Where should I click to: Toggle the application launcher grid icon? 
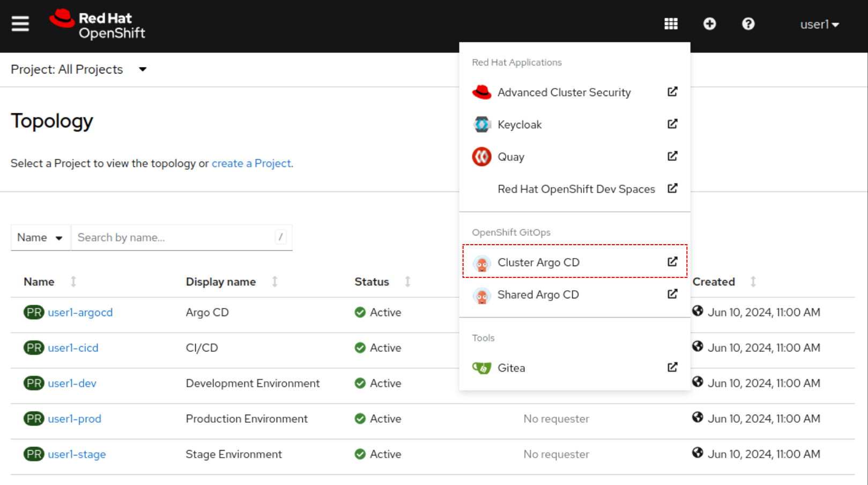point(671,24)
